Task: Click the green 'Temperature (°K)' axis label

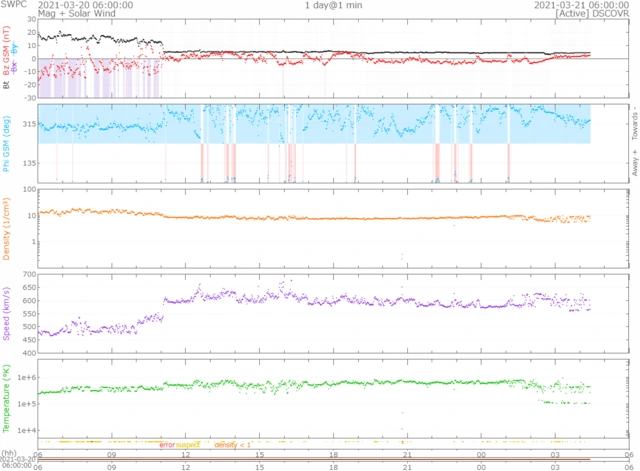Action: 6,397
